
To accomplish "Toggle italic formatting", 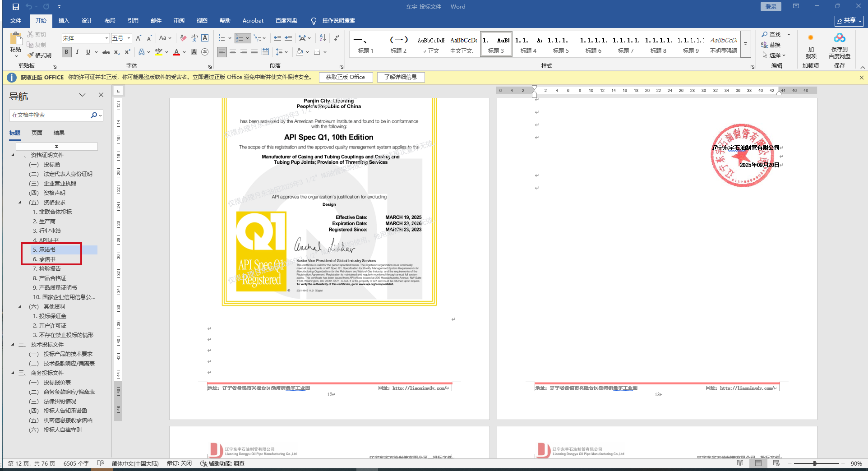I will [x=77, y=52].
